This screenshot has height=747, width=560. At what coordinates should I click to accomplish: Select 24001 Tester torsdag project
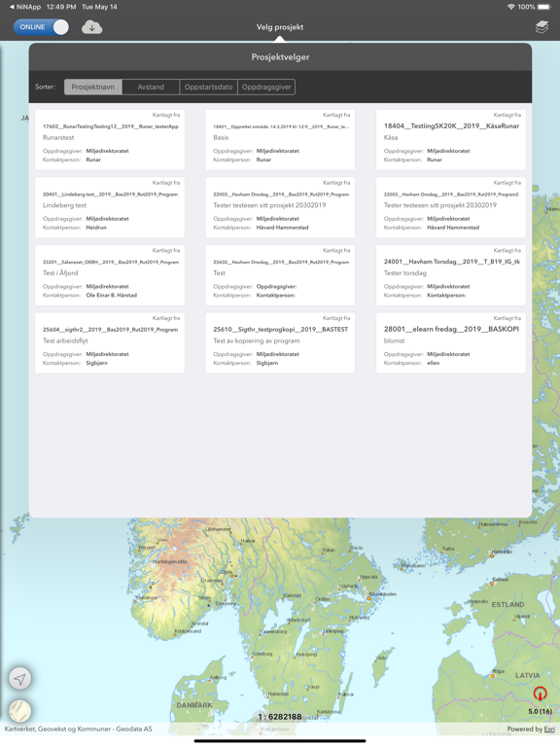(x=451, y=275)
